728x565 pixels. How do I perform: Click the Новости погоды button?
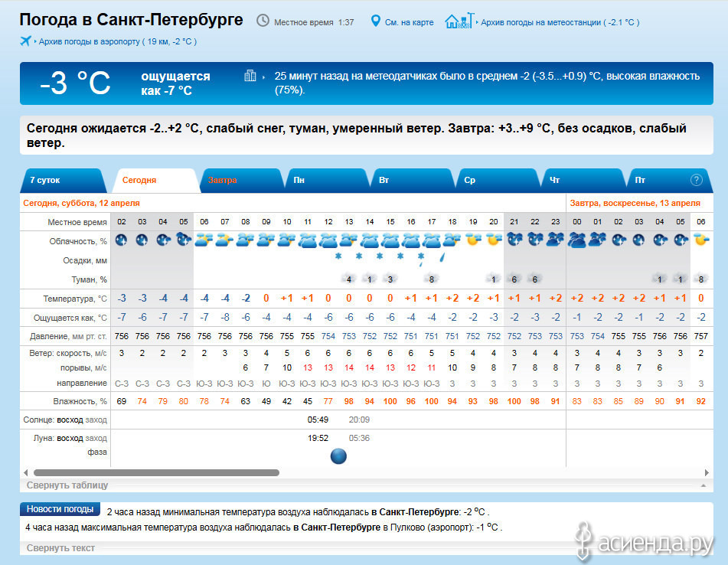pos(60,509)
